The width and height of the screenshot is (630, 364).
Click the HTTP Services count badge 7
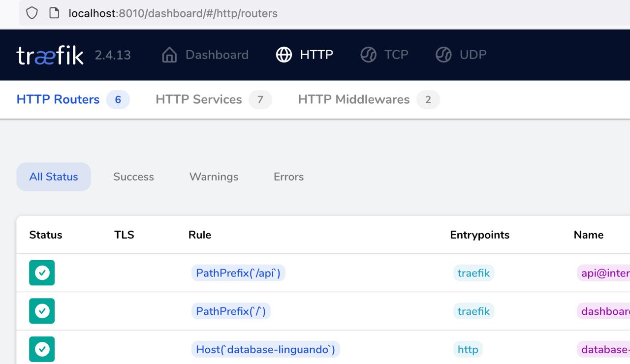click(x=260, y=100)
